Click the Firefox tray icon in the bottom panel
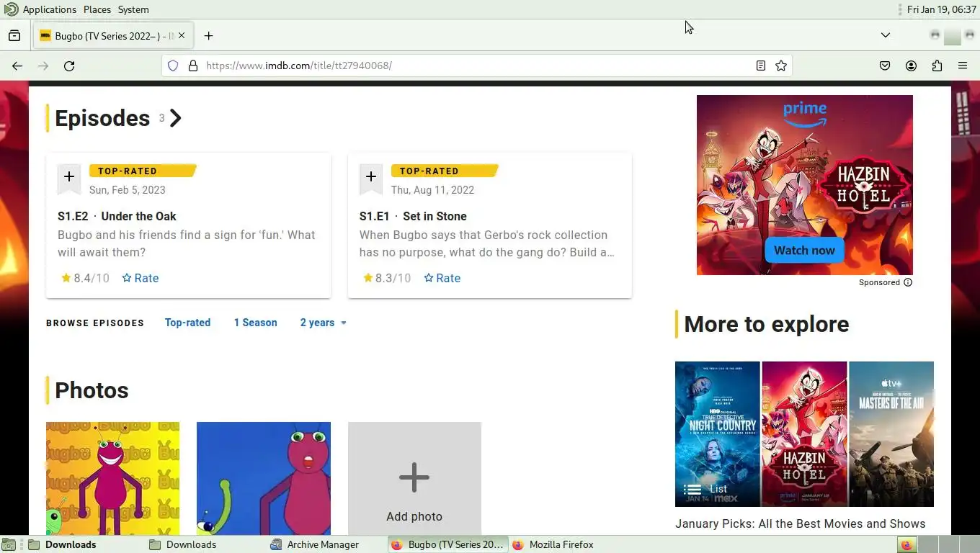 pos(906,544)
